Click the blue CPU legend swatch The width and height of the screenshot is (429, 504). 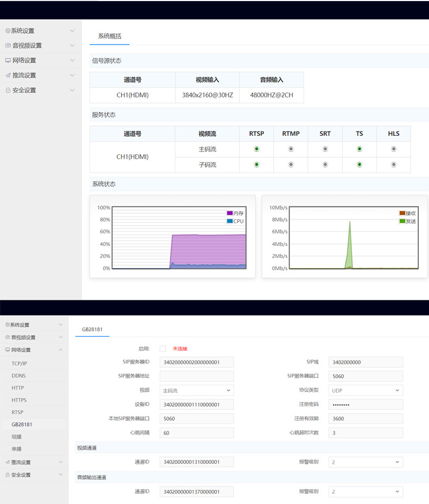230,221
